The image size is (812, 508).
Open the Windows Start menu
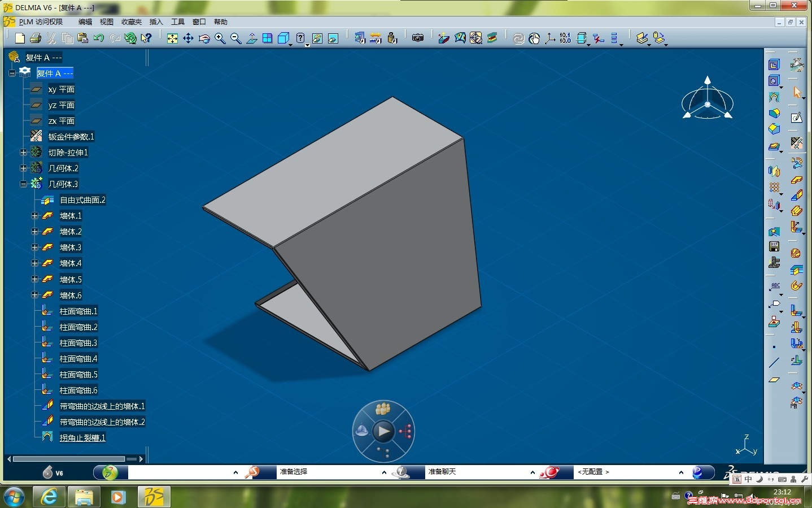tap(14, 497)
